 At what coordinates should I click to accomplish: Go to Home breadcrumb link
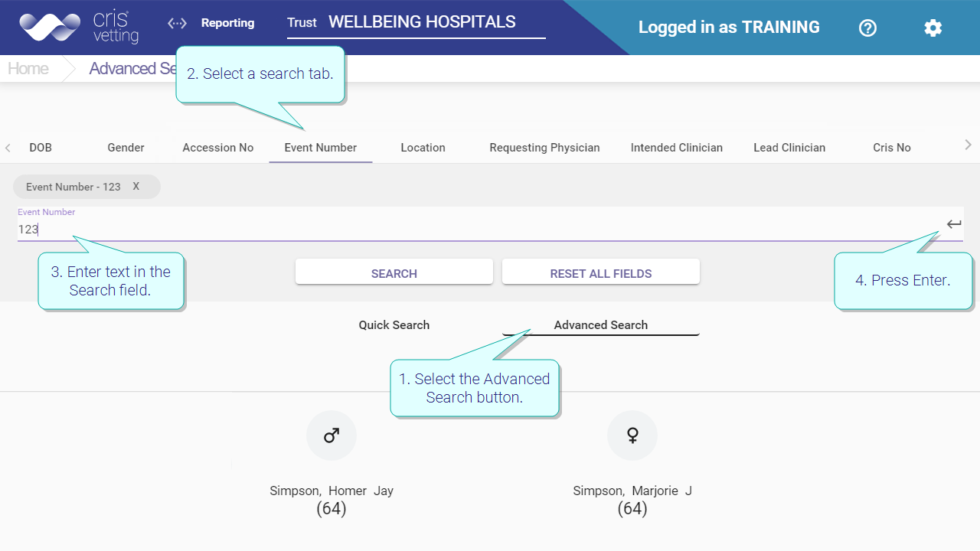[28, 68]
